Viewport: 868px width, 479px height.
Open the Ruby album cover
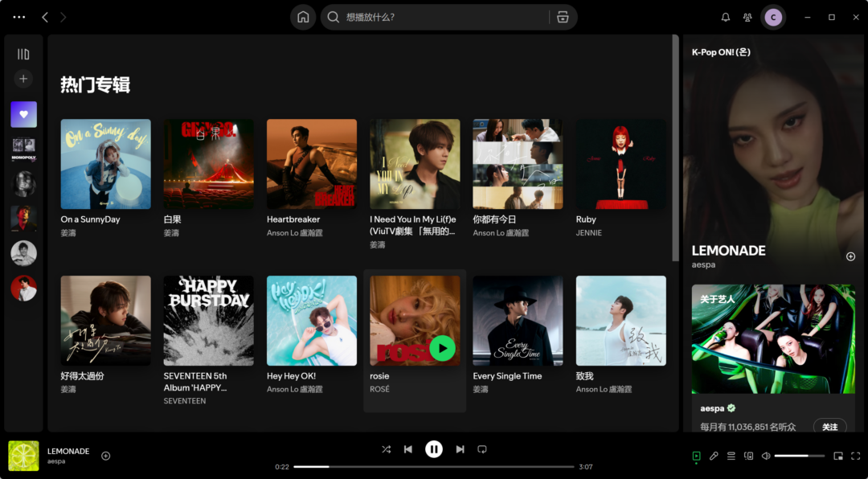tap(621, 164)
